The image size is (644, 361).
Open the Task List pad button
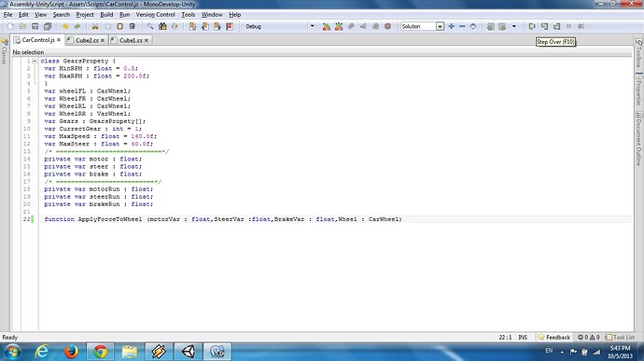point(620,337)
